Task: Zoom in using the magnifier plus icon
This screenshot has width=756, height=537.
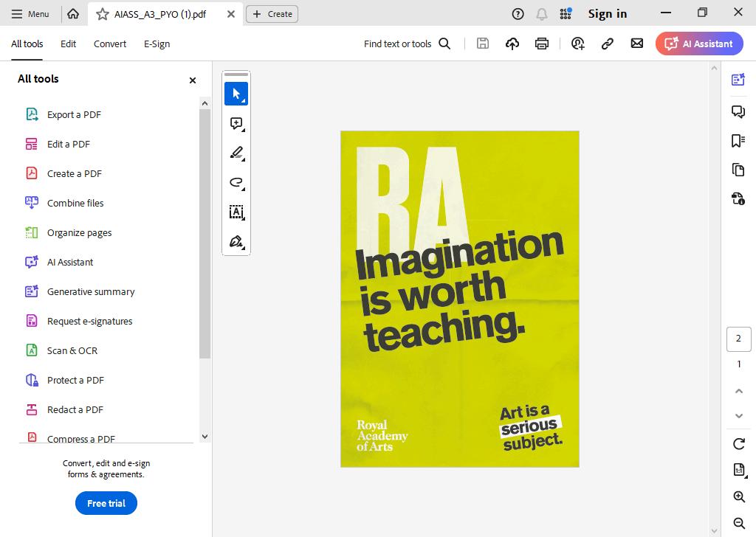Action: (x=738, y=496)
